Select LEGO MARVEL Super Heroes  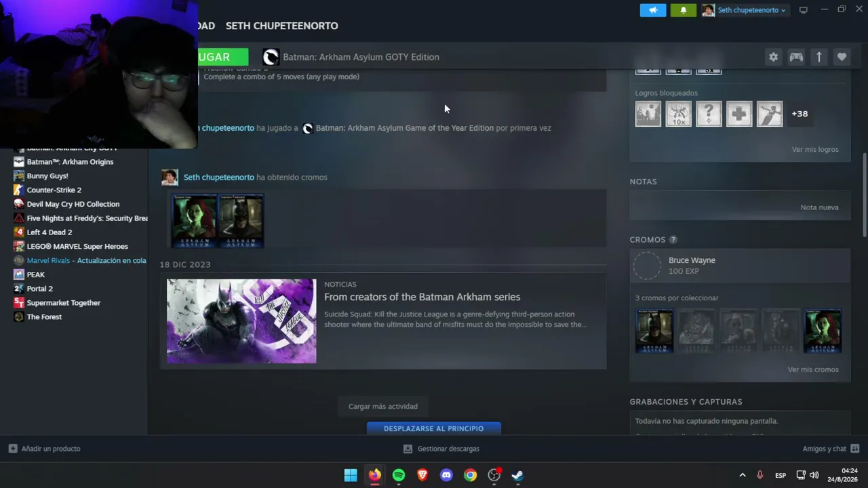(x=77, y=247)
